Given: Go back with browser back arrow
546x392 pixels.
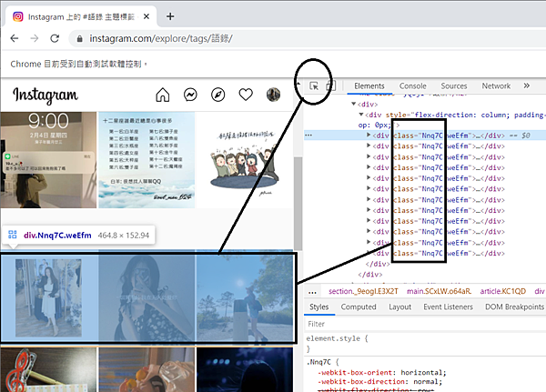Looking at the screenshot, I should (x=15, y=38).
